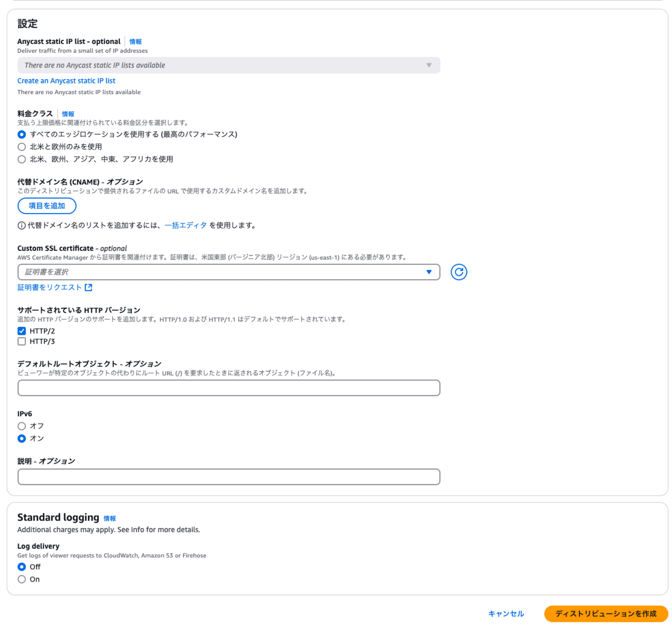Click info icon before 代替ドメイン名のリスト
The width and height of the screenshot is (672, 633).
click(22, 226)
